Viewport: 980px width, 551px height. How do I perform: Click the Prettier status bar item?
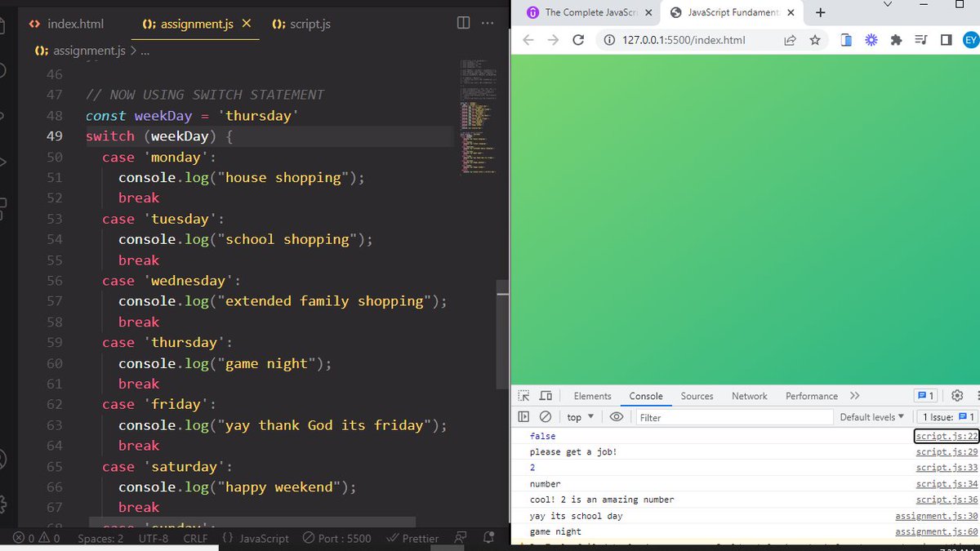tap(412, 538)
